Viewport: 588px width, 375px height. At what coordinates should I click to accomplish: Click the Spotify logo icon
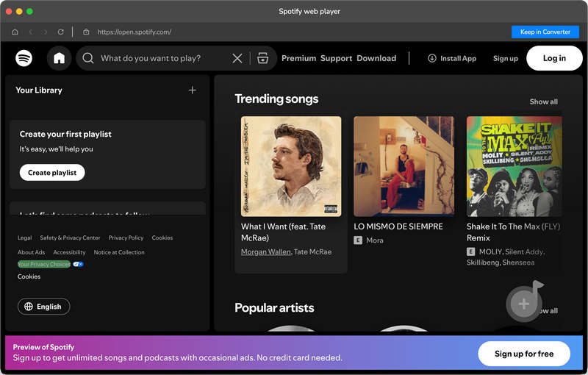click(x=24, y=58)
